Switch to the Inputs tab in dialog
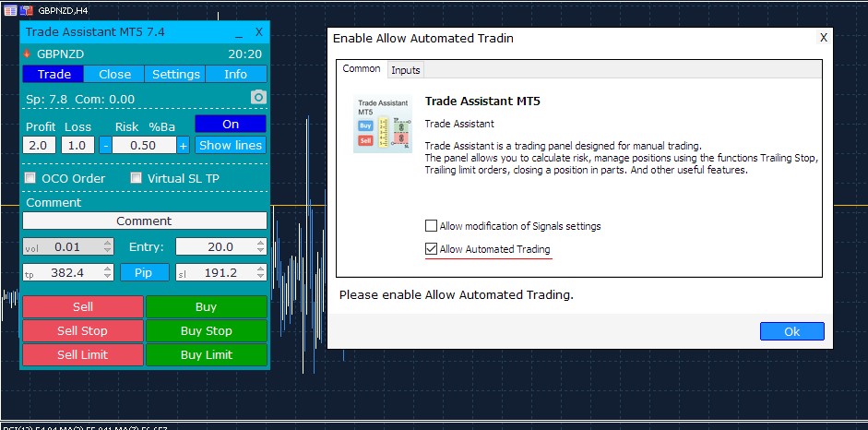 pyautogui.click(x=406, y=70)
